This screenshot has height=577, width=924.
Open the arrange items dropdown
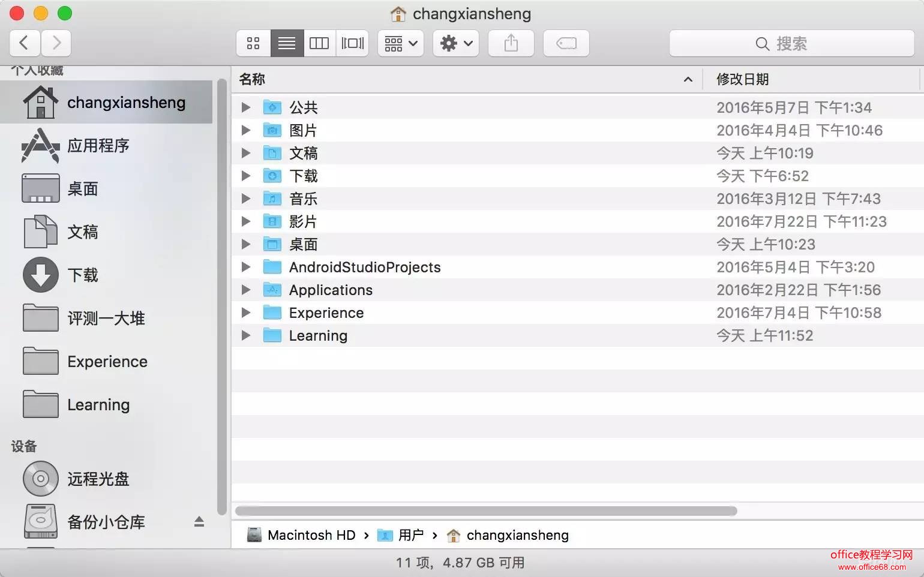click(x=401, y=43)
